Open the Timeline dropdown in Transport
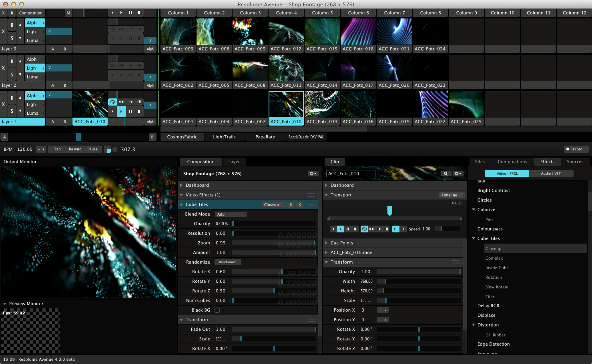This screenshot has height=364, width=592. tap(452, 195)
